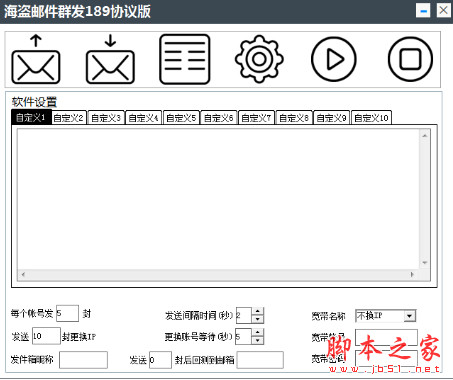453x380 pixels.
Task: Focus the 宽带密码 input field
Action: pos(386,359)
